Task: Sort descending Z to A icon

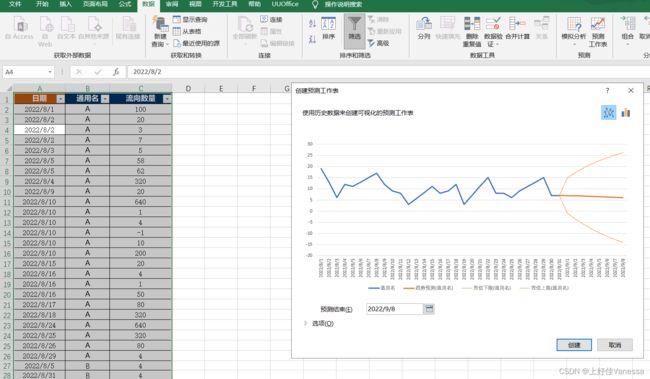Action: pos(312,39)
